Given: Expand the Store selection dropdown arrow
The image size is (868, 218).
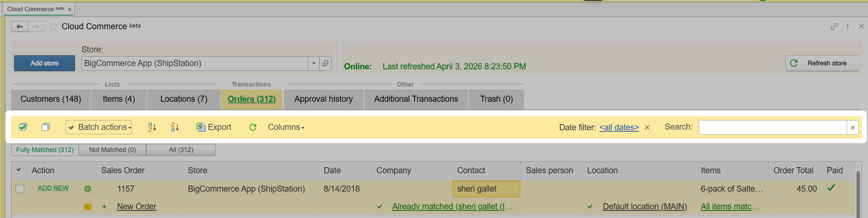Looking at the screenshot, I should tap(314, 64).
